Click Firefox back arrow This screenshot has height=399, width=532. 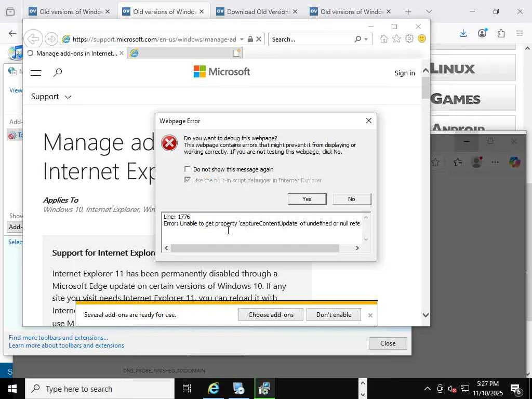(x=12, y=33)
